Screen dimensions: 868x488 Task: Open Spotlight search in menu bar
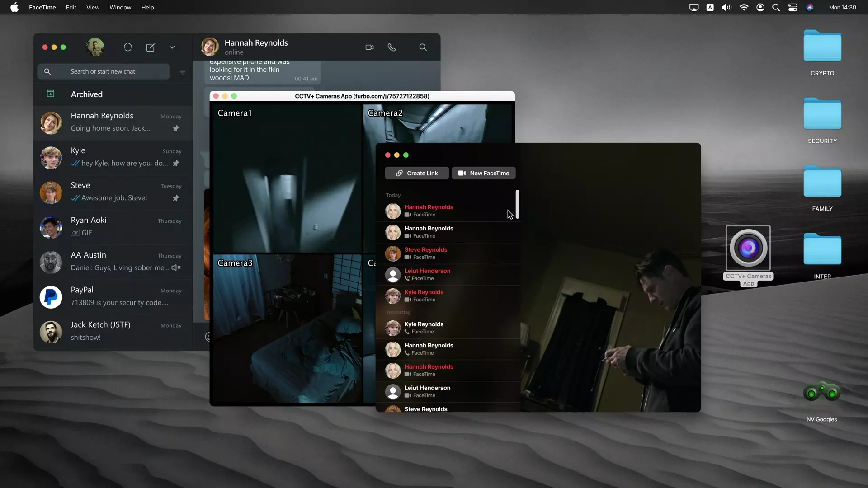(776, 7)
